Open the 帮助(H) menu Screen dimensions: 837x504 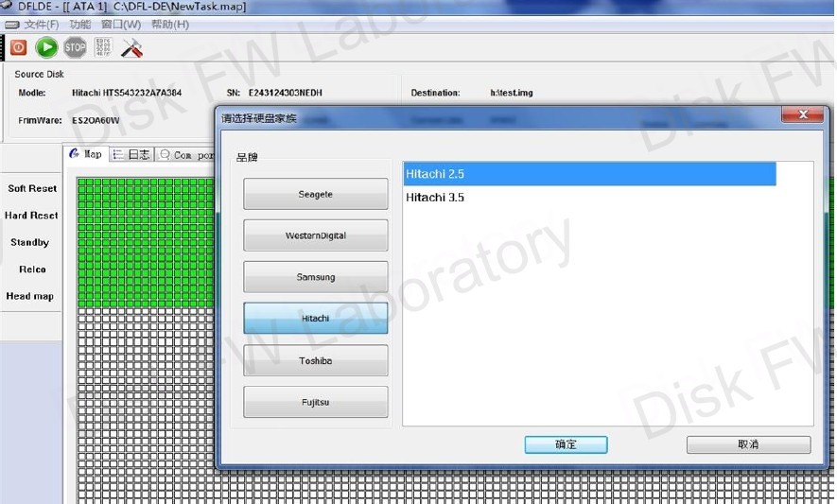pos(170,25)
